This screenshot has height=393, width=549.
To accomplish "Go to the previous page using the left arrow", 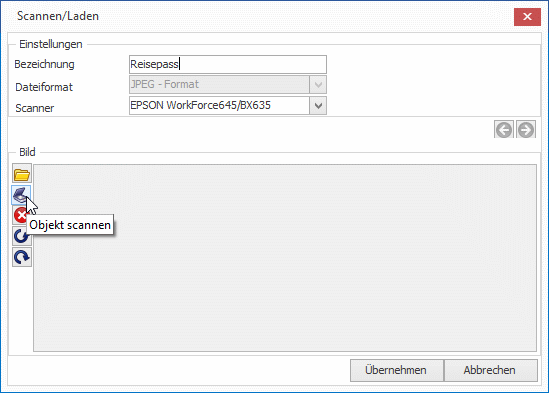I will tap(504, 129).
